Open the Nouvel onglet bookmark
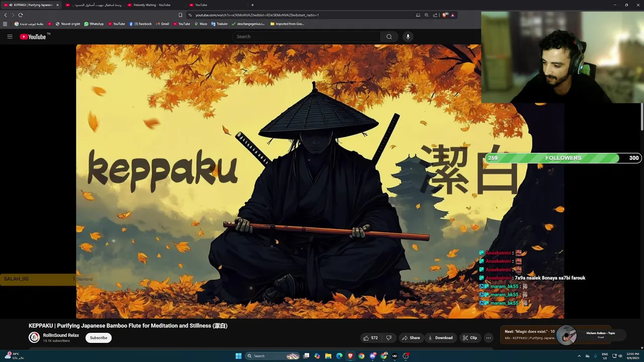The height and width of the screenshot is (362, 644). (x=68, y=24)
